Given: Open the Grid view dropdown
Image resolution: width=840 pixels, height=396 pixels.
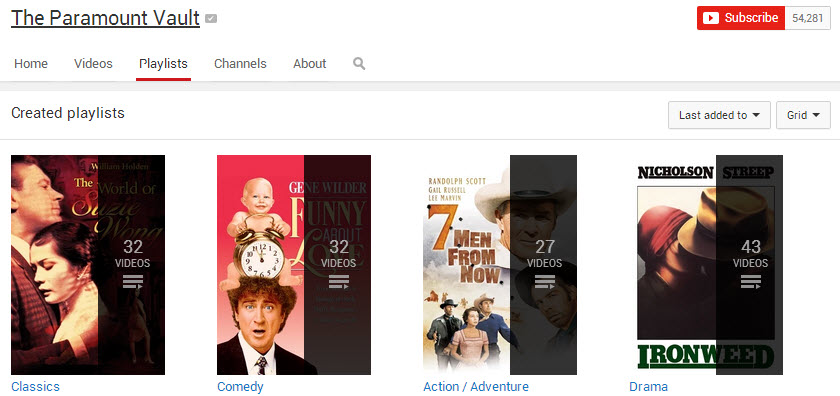Looking at the screenshot, I should tap(803, 115).
